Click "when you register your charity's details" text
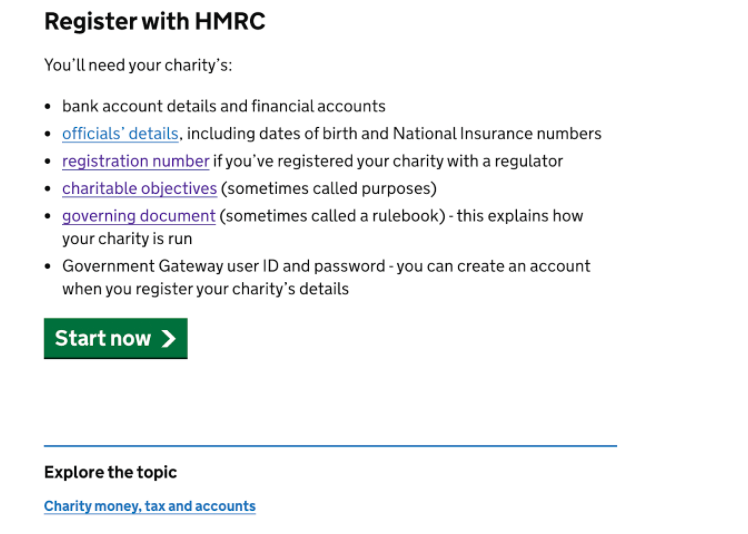The image size is (748, 534). pyautogui.click(x=205, y=289)
